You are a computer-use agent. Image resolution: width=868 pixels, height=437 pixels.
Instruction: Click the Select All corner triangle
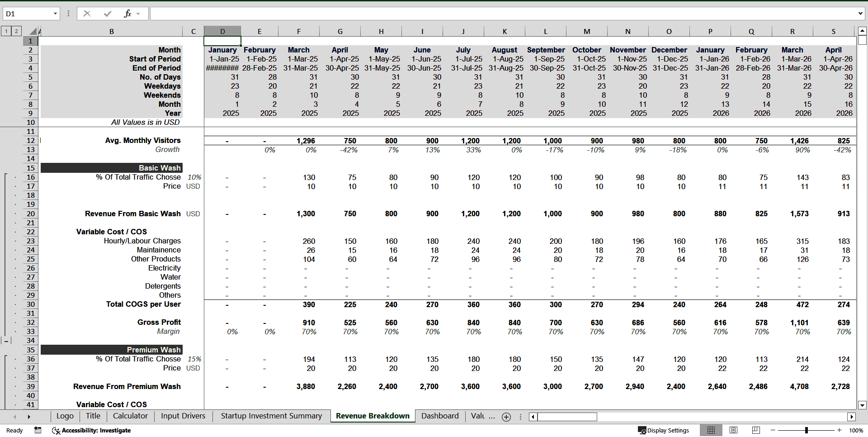coord(33,31)
